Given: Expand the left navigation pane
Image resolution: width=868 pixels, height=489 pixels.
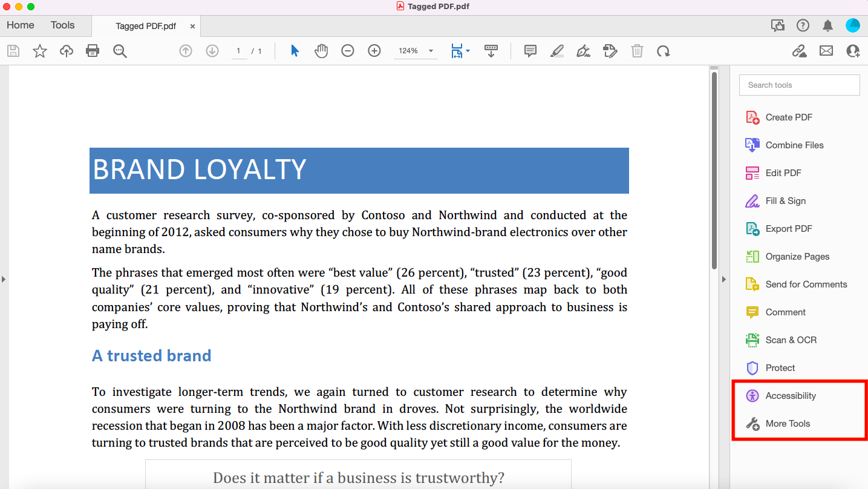Looking at the screenshot, I should click(x=4, y=279).
